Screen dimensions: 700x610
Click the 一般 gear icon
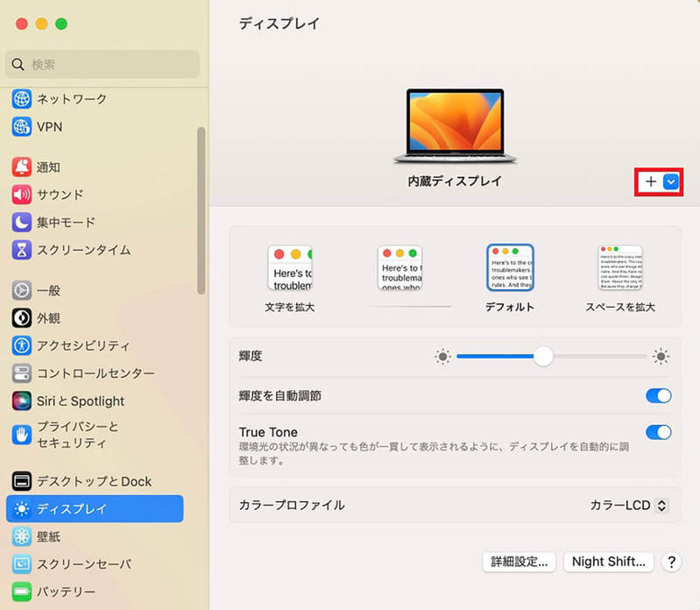21,290
